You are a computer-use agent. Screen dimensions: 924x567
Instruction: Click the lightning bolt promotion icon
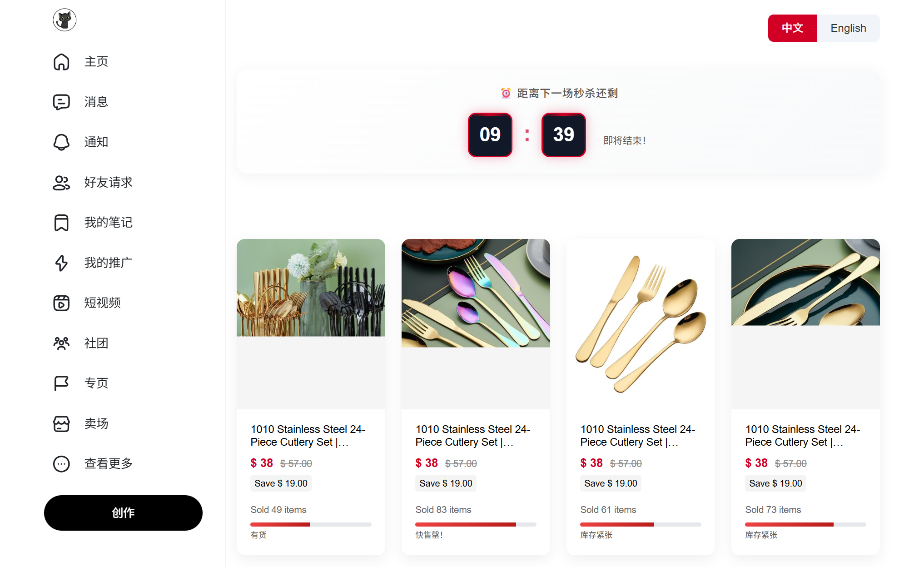pyautogui.click(x=61, y=263)
